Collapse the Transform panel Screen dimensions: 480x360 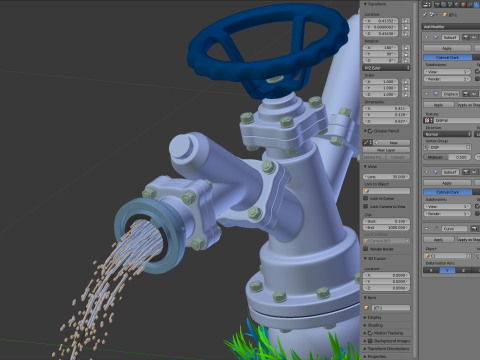tap(365, 4)
